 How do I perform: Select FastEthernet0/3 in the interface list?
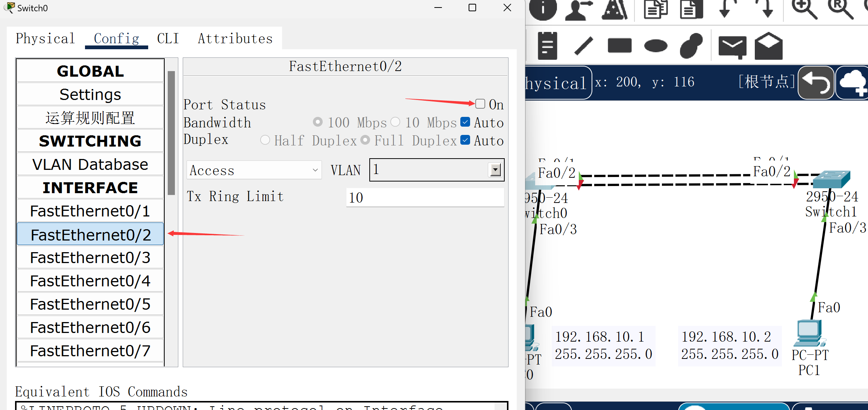point(90,258)
